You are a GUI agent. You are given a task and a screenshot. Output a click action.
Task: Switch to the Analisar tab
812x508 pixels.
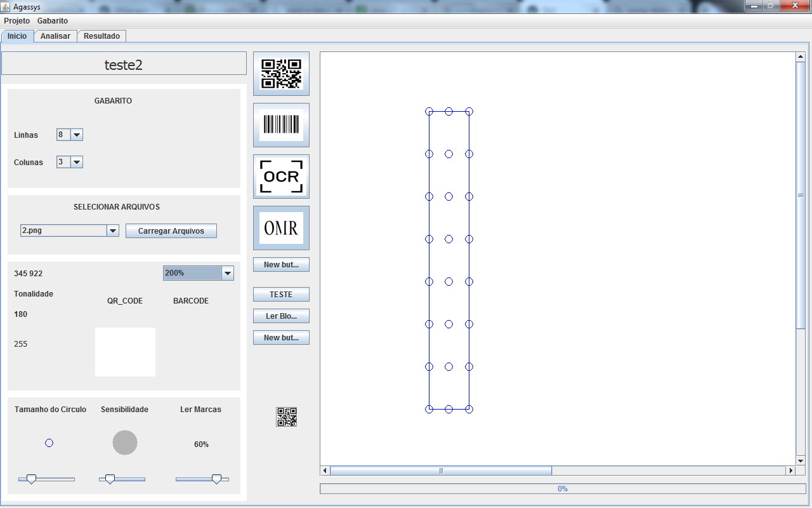55,36
